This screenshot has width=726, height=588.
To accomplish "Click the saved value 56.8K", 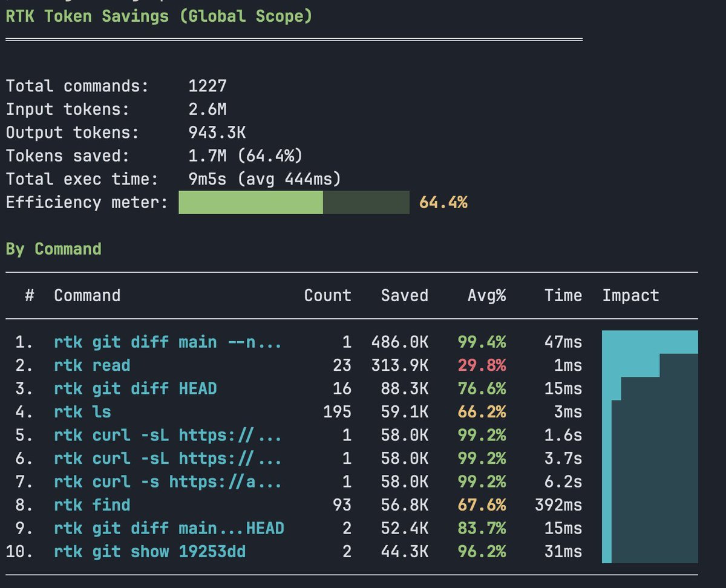I will point(405,505).
